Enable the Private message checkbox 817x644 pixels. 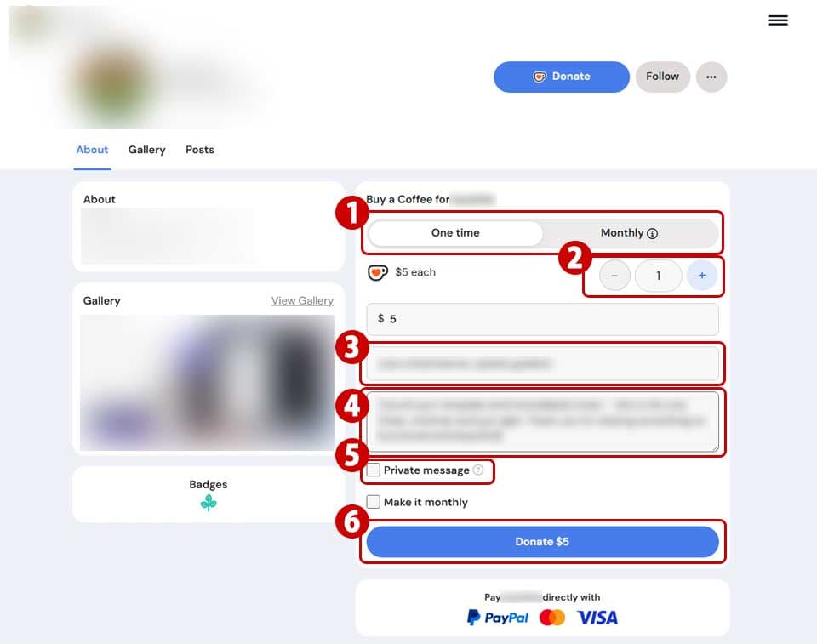pyautogui.click(x=373, y=470)
